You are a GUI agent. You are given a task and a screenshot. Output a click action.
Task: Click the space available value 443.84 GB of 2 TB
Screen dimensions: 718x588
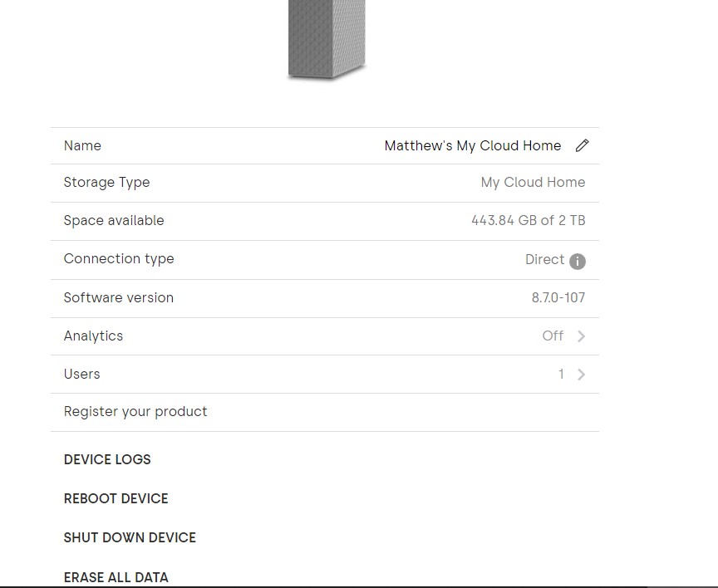[529, 221]
